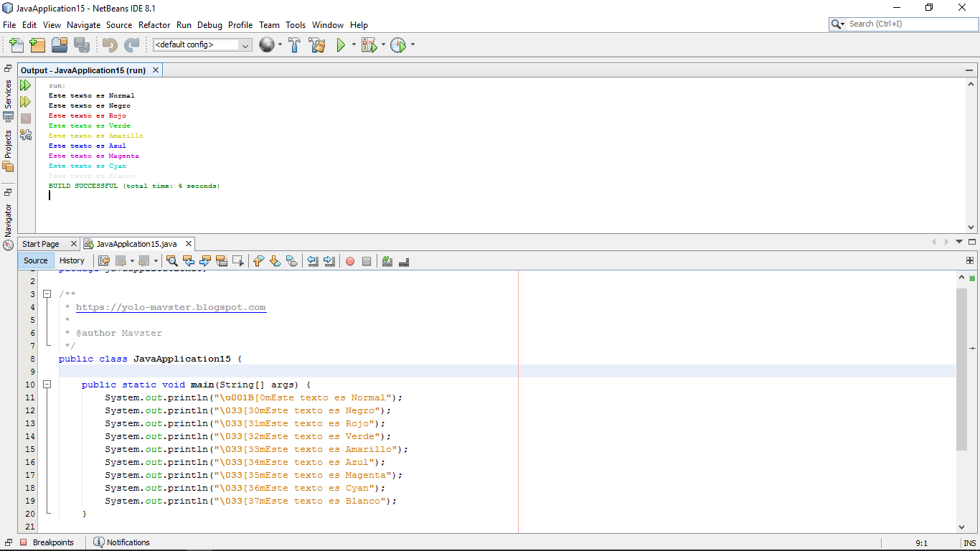Viewport: 980px width, 551px height.
Task: Run JavaApplication15 with the green play icon
Action: 341,44
